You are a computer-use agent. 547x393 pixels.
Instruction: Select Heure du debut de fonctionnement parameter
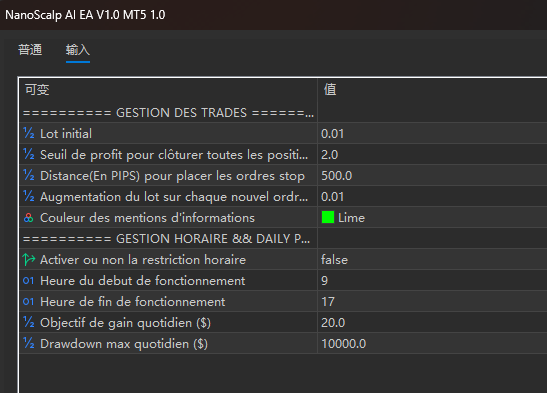point(143,280)
